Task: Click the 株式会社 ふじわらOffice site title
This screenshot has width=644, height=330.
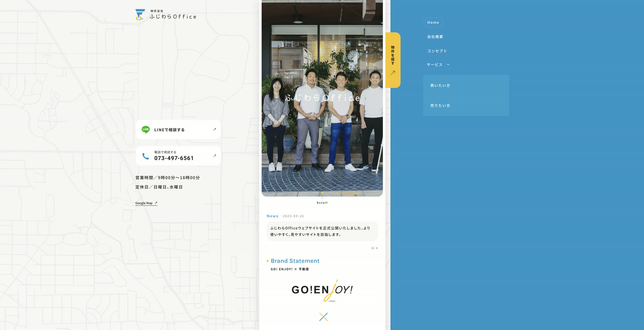Action: [173, 15]
